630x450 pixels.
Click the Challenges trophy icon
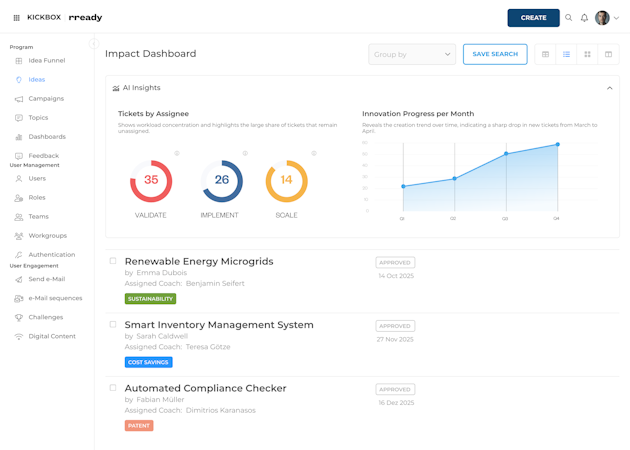pyautogui.click(x=18, y=317)
